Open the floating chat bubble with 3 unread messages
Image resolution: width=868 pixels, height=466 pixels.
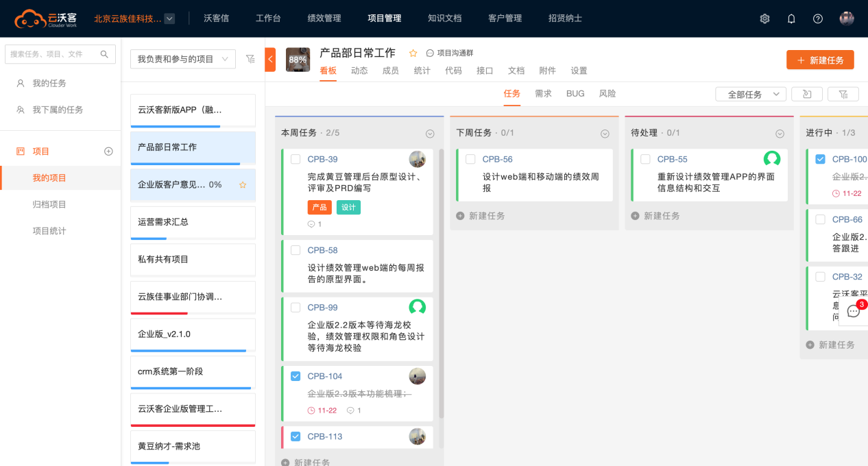pos(852,311)
